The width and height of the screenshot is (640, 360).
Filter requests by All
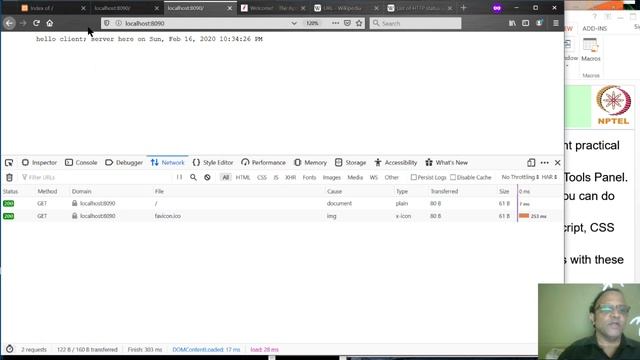pos(226,177)
